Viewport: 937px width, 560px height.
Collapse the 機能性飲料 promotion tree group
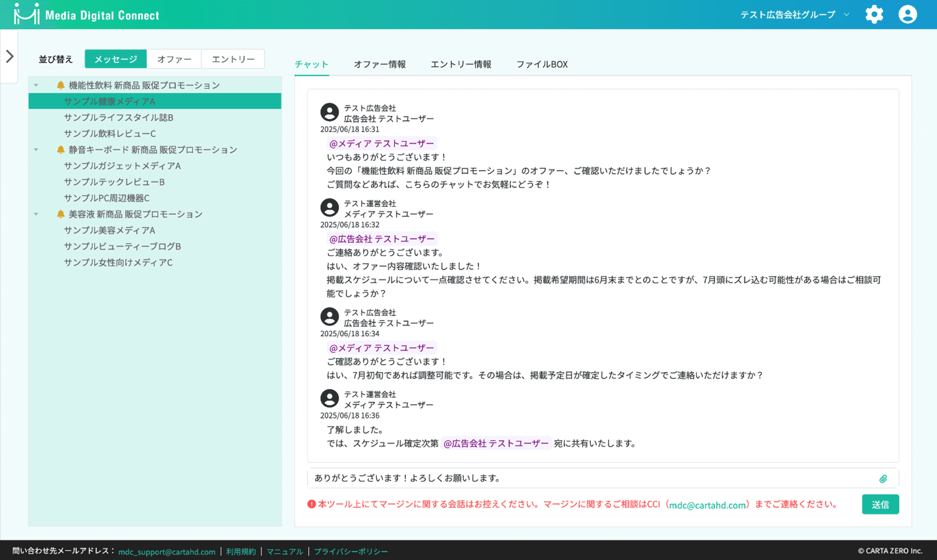pyautogui.click(x=36, y=85)
